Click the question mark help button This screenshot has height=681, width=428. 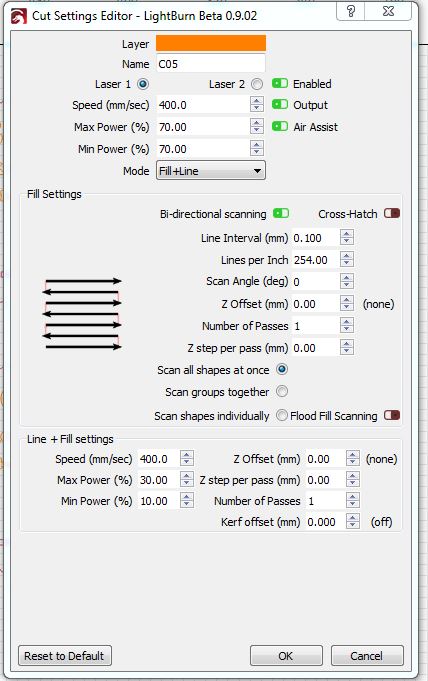tap(351, 11)
